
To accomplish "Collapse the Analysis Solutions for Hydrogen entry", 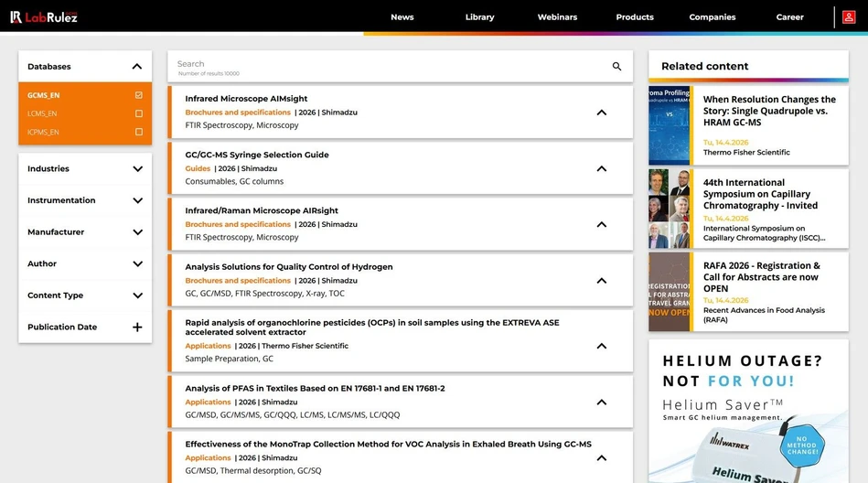I will tap(601, 281).
